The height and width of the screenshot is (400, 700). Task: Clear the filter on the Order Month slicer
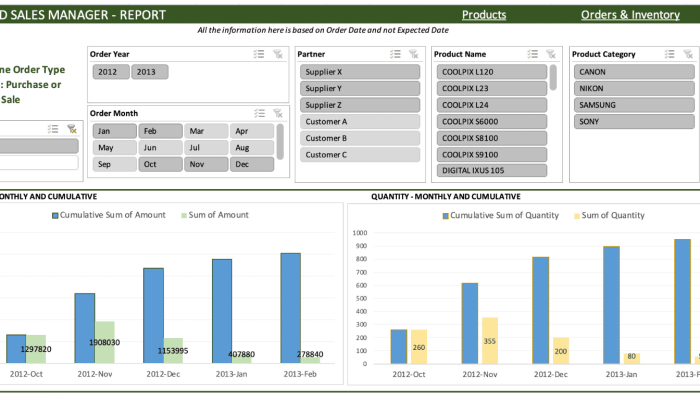277,113
